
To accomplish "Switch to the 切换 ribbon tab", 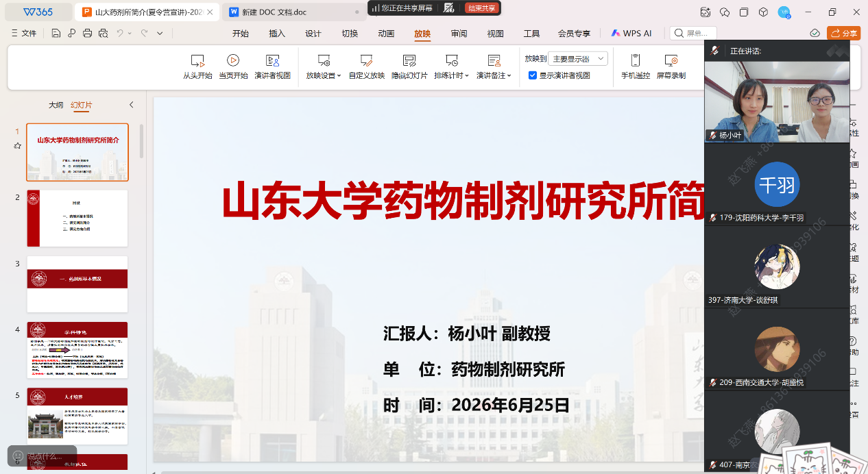I will coord(350,34).
